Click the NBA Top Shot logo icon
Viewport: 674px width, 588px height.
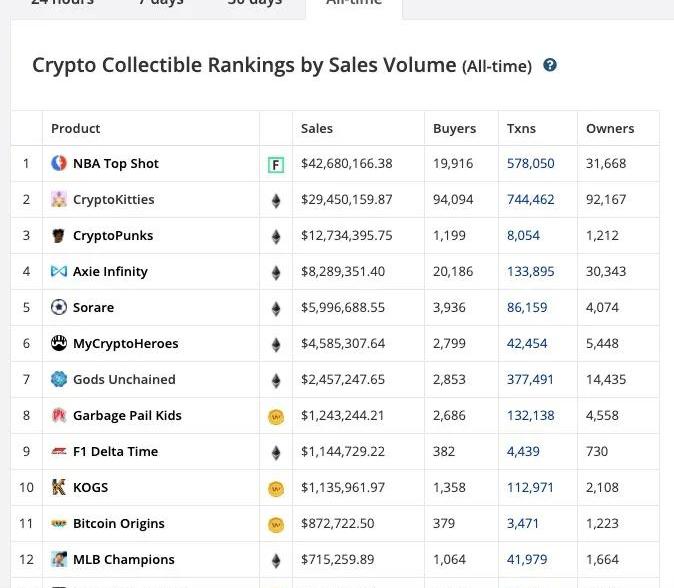[59, 164]
